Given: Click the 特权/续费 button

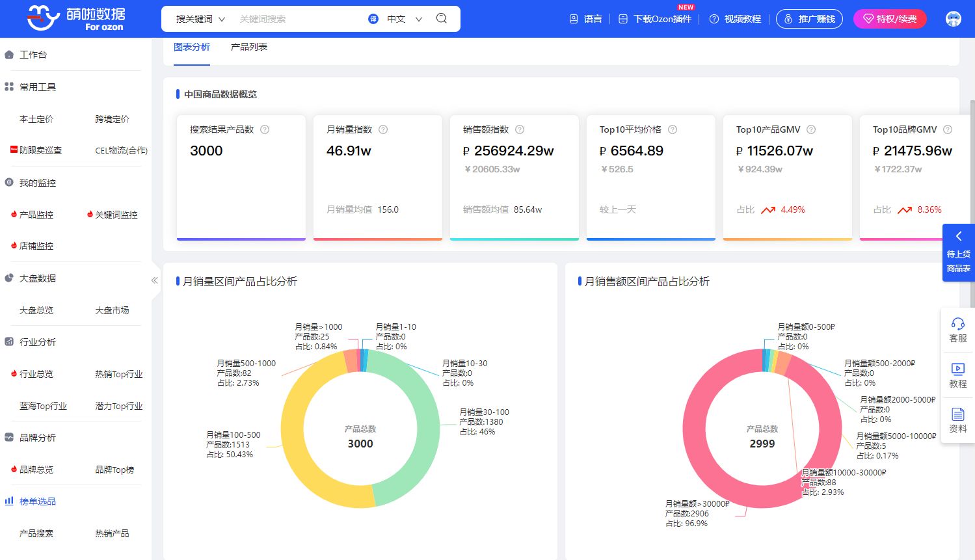Looking at the screenshot, I should (889, 19).
